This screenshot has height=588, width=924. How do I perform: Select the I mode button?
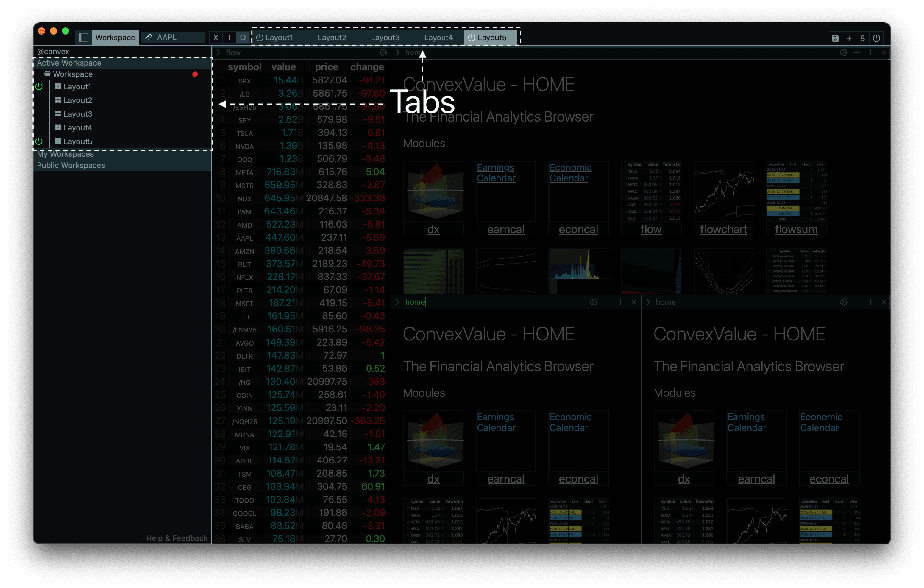click(x=229, y=38)
